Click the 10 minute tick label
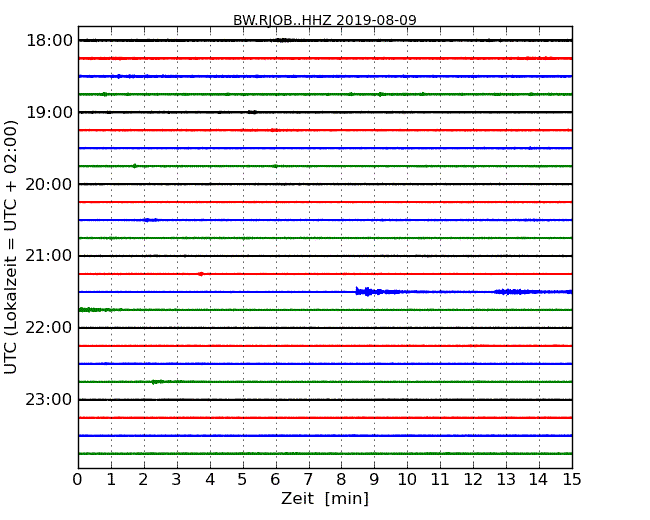Image resolution: width=650 pixels, height=520 pixels. 407,480
